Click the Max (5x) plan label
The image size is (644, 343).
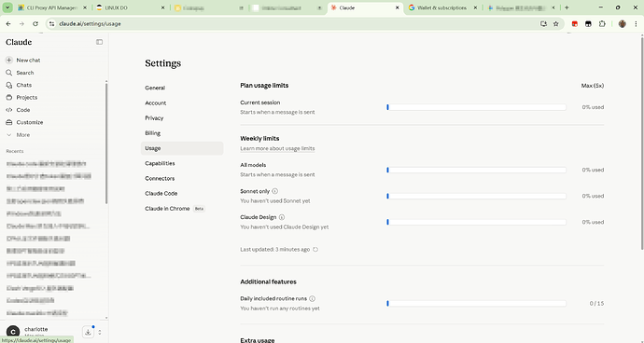[x=593, y=86]
